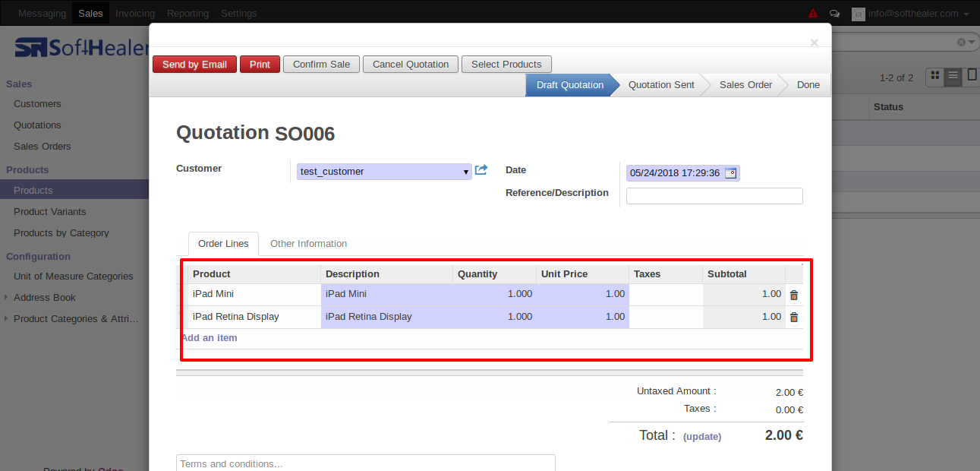
Task: Click the (update) link next to Total
Action: coord(702,437)
